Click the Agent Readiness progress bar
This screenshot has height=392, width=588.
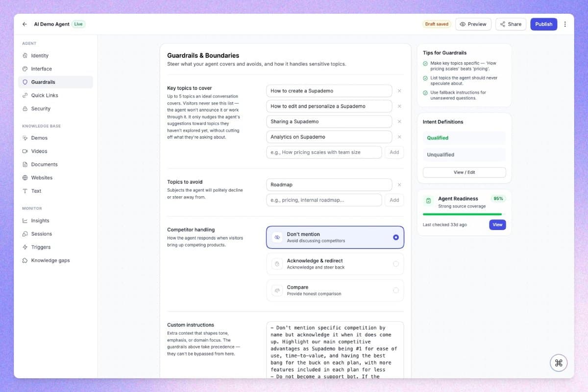tap(464, 214)
